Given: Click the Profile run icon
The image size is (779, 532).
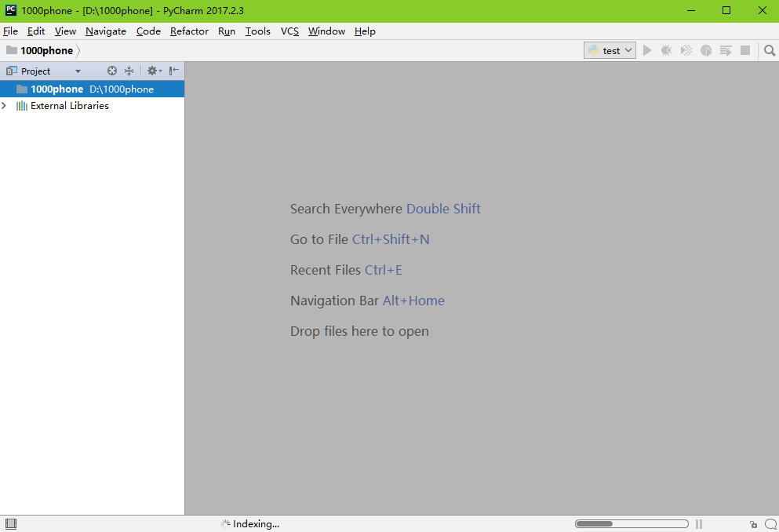Looking at the screenshot, I should 706,50.
